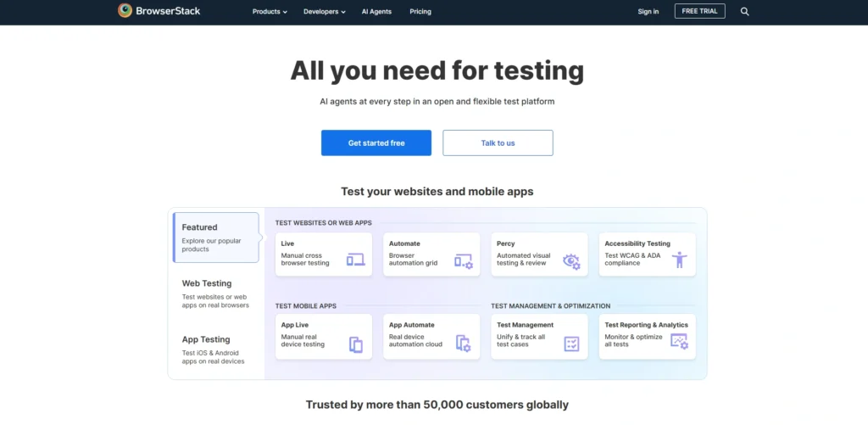The image size is (868, 425).
Task: Click the 'Automated visual testing & review' text
Action: (x=523, y=260)
